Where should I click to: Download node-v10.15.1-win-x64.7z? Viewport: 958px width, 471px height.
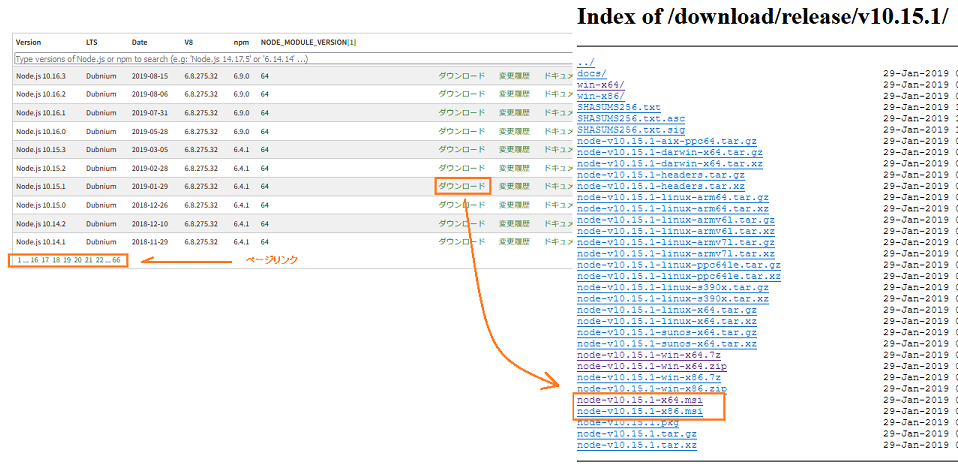point(649,355)
